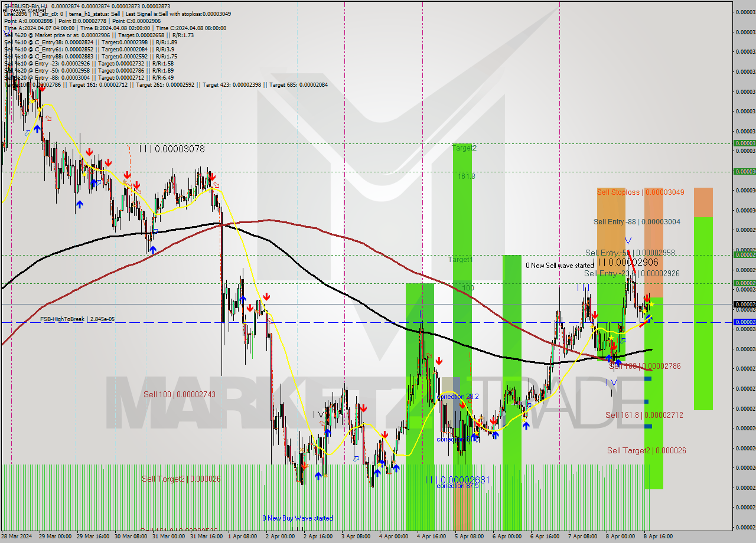Click the blue FSB level tag on price axis

(744, 322)
